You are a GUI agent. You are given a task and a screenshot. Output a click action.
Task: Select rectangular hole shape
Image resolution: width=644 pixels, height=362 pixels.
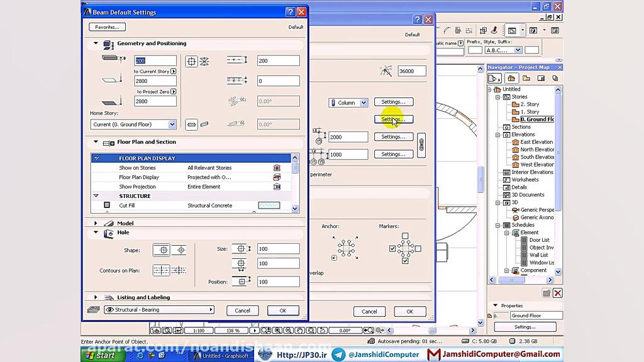[x=162, y=250]
